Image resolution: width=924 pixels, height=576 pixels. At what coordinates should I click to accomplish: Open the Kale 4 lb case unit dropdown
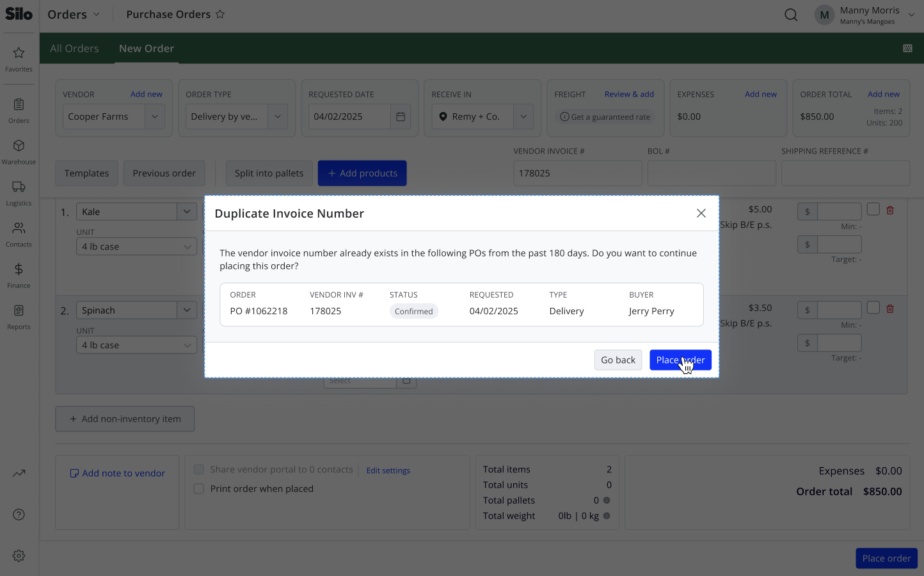pos(136,246)
